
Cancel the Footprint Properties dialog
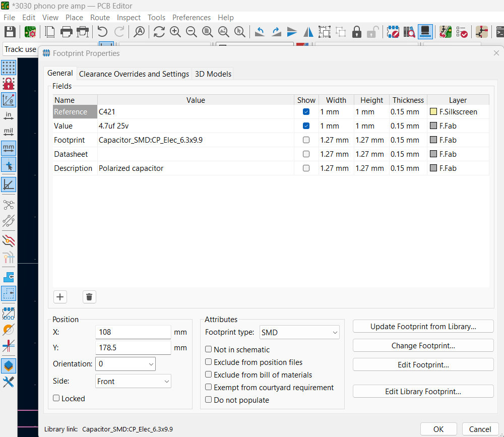pyautogui.click(x=480, y=429)
